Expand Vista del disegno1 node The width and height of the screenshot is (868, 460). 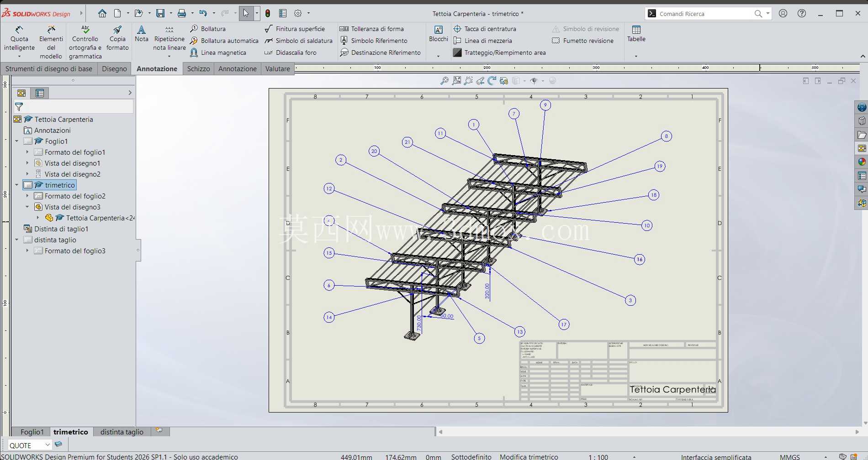(27, 163)
